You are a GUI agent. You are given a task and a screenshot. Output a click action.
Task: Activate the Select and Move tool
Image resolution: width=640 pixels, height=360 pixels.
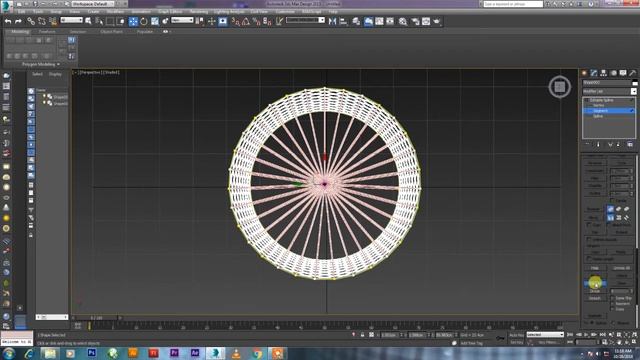133,21
